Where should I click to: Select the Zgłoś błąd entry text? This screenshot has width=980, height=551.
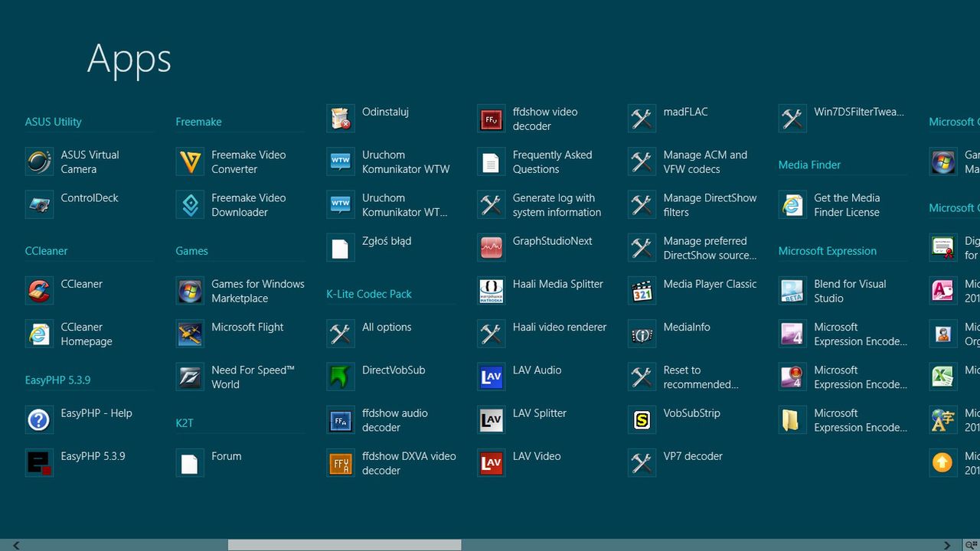pyautogui.click(x=387, y=241)
